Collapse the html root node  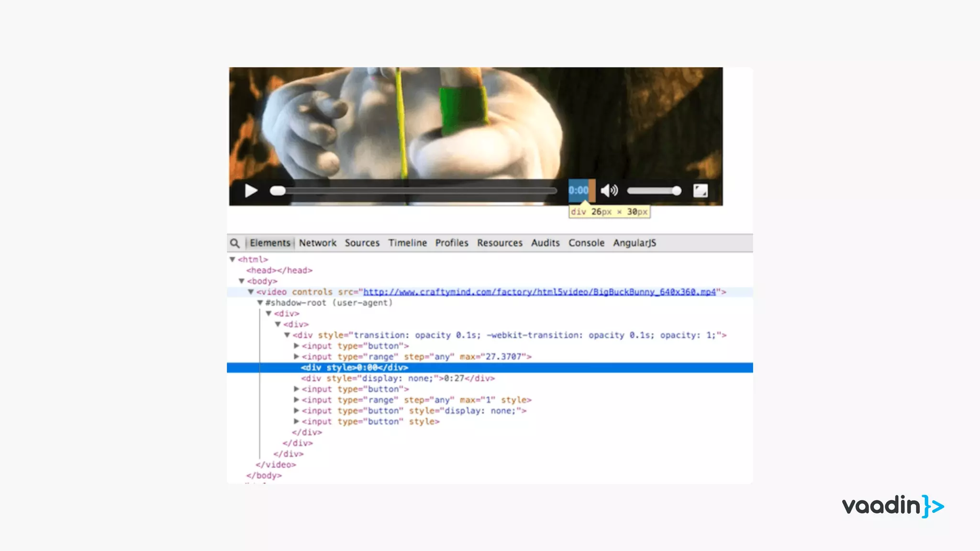232,259
